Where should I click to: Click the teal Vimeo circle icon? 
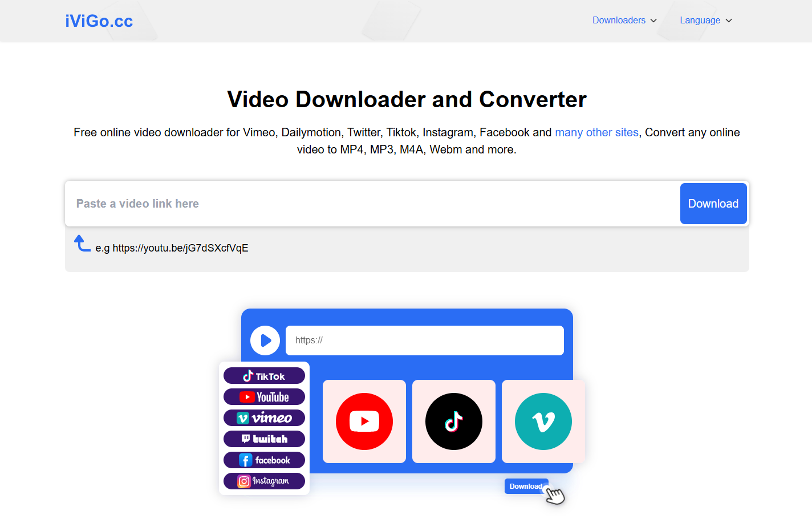[x=543, y=421]
